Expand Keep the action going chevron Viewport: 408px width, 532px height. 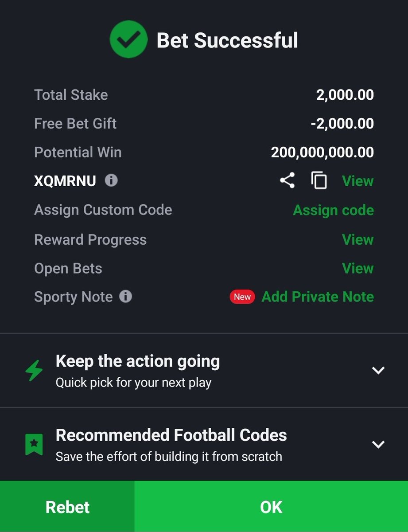(378, 370)
